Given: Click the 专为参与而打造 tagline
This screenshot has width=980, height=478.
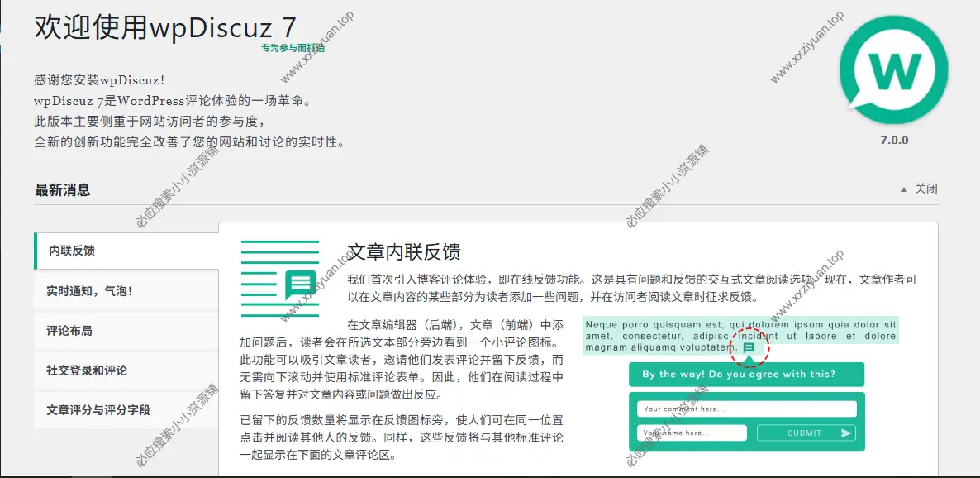Looking at the screenshot, I should 293,48.
